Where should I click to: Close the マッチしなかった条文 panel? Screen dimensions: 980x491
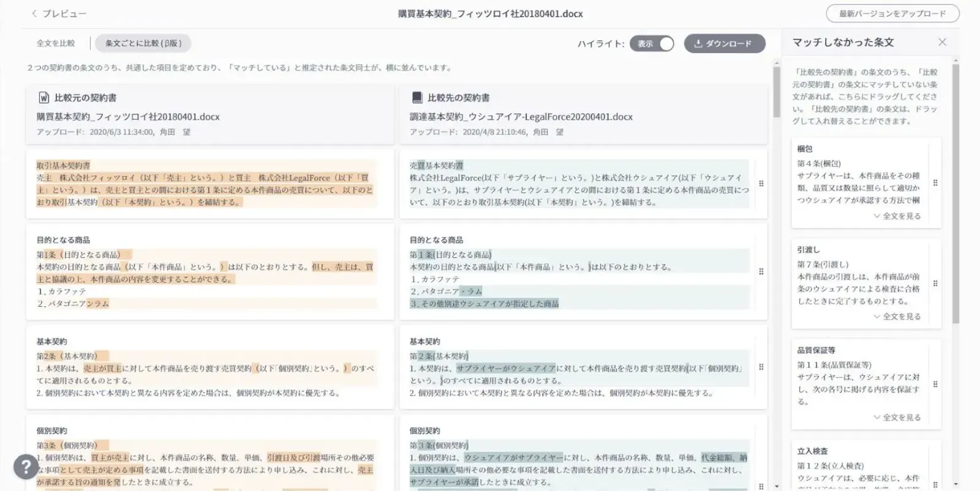click(942, 42)
